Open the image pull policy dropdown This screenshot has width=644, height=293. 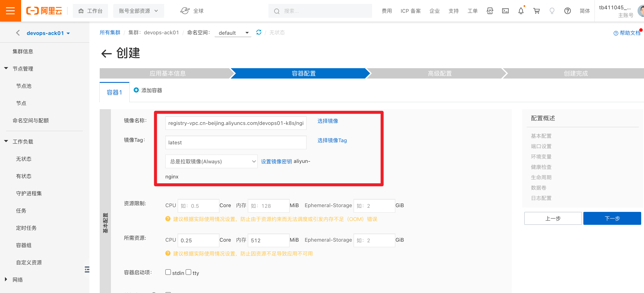pos(211,162)
